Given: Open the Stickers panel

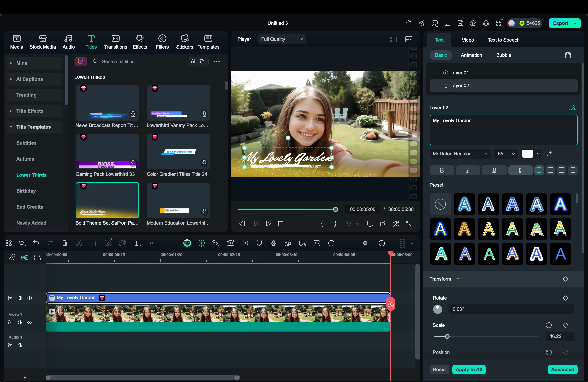Looking at the screenshot, I should 184,42.
